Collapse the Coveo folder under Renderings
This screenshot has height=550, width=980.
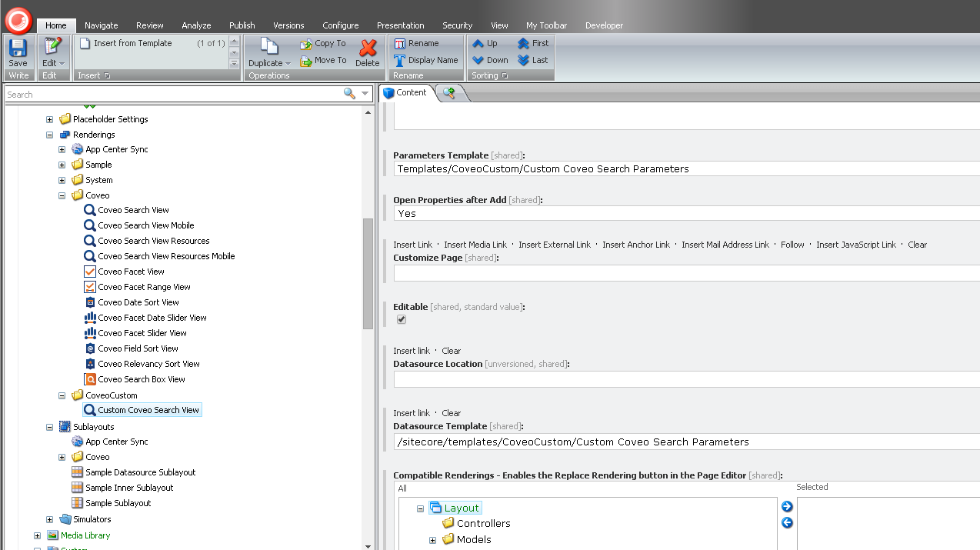62,195
